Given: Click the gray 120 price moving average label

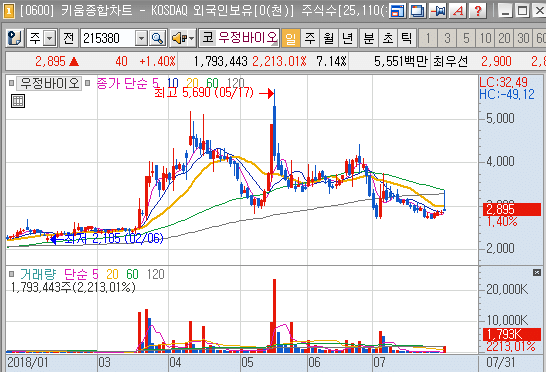Looking at the screenshot, I should (235, 84).
